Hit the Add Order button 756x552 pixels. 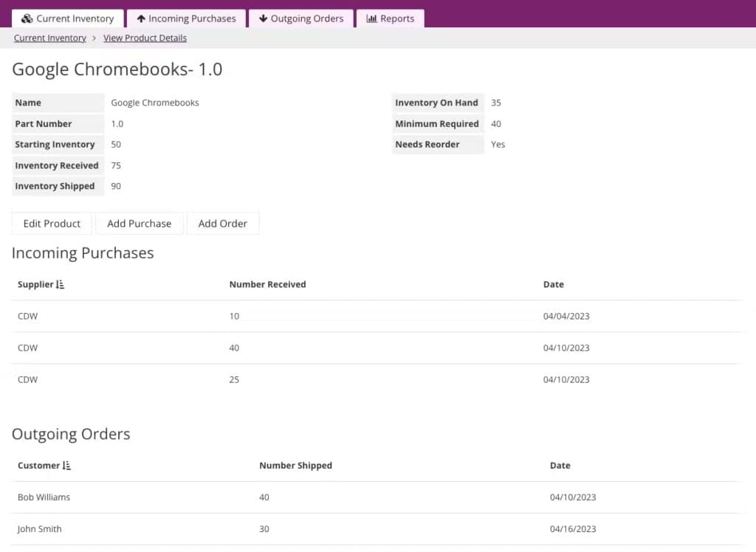(x=222, y=224)
